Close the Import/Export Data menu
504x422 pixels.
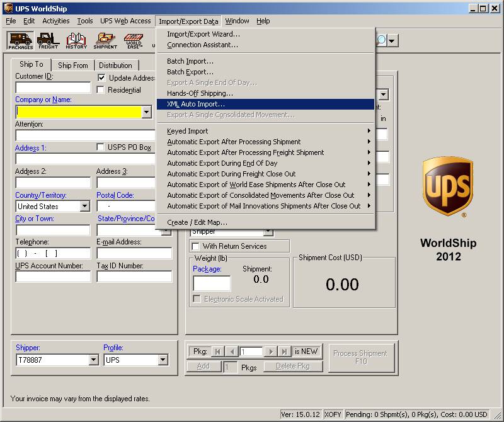point(188,21)
